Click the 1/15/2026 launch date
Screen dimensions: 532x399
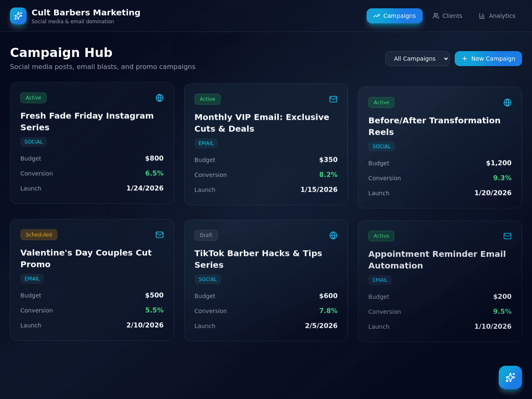319,190
